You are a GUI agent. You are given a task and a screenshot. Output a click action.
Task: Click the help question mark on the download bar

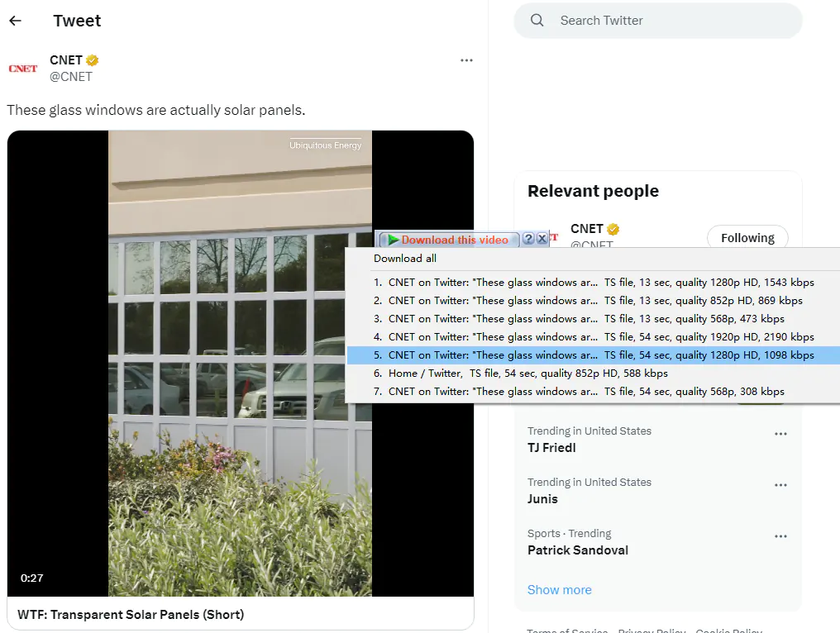pos(528,239)
